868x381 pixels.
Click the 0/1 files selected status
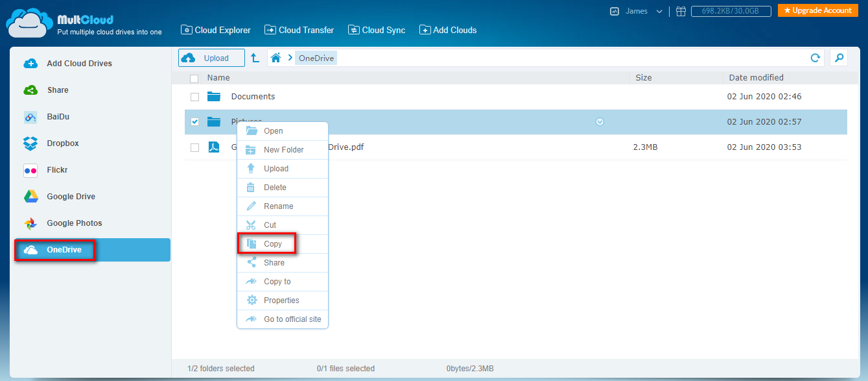[346, 369]
